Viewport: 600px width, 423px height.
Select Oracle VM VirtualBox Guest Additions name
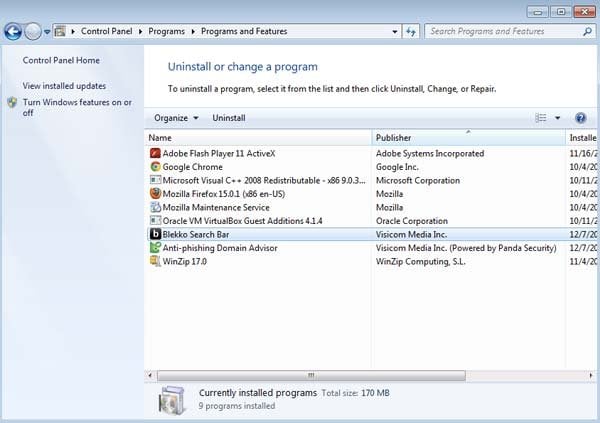click(x=243, y=221)
